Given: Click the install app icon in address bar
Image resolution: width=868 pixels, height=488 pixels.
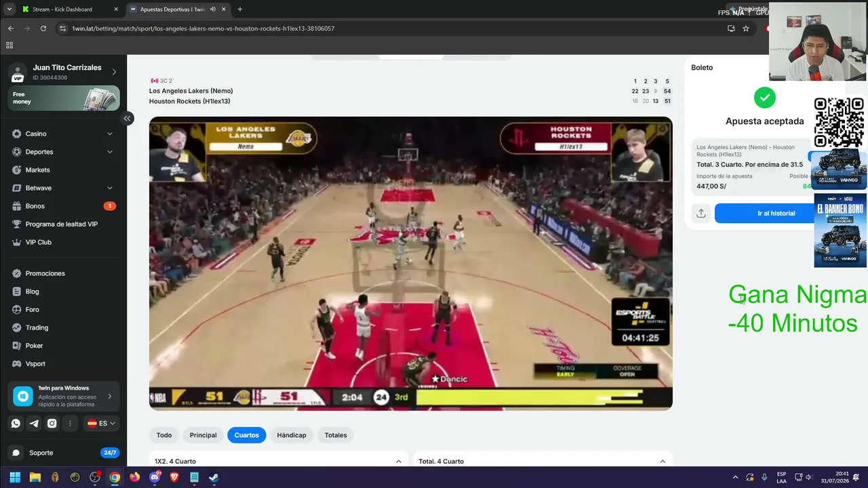Looking at the screenshot, I should [731, 28].
